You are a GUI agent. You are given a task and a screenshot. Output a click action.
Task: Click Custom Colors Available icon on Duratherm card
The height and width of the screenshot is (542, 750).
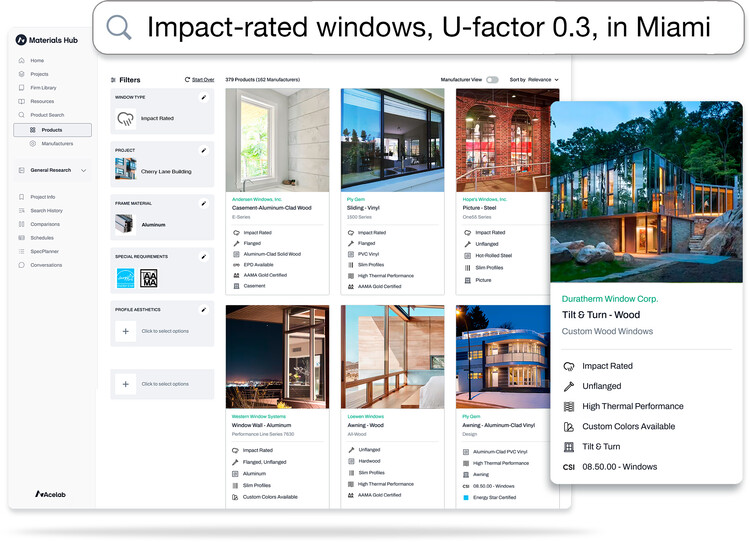569,427
